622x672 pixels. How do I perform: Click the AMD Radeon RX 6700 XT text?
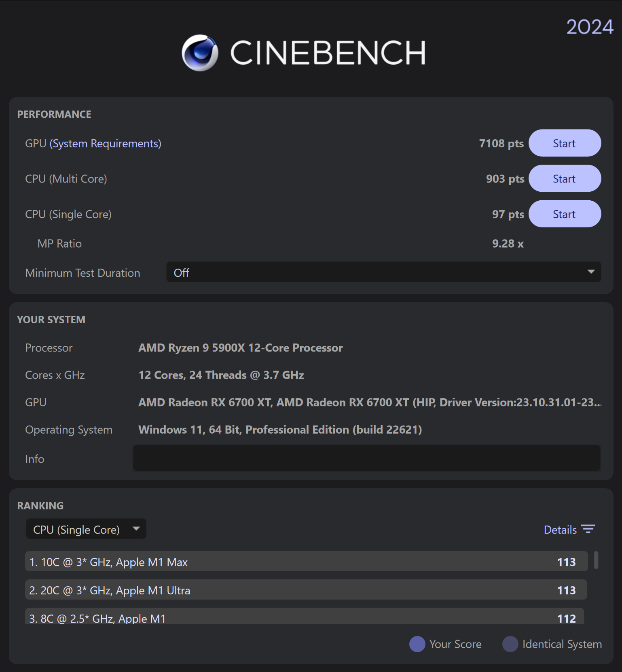point(370,402)
